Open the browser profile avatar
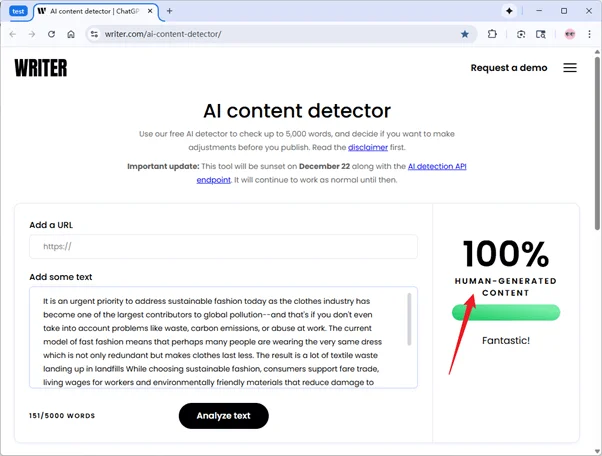Viewport: 602px width, 456px height. (x=569, y=34)
